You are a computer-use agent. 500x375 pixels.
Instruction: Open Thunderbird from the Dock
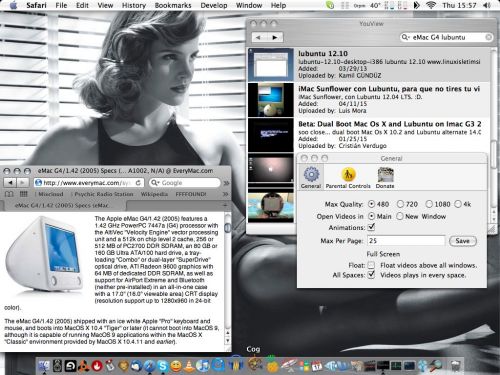[136, 366]
